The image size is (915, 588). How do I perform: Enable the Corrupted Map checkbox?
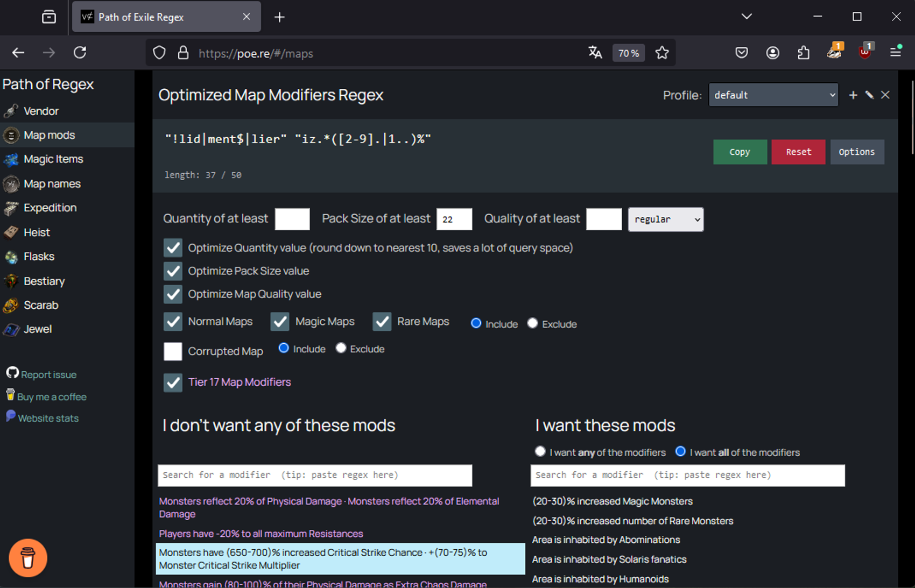(x=173, y=351)
